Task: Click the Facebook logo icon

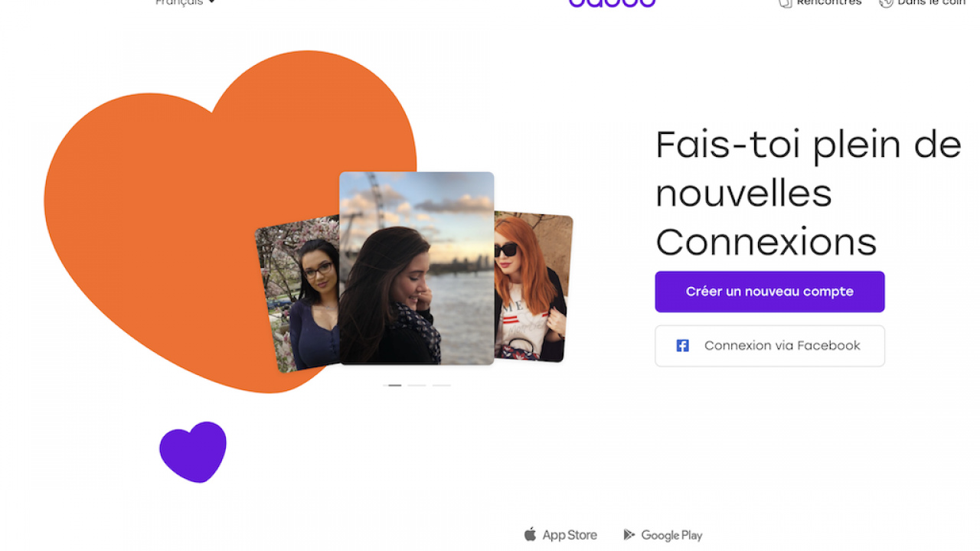Action: coord(682,346)
